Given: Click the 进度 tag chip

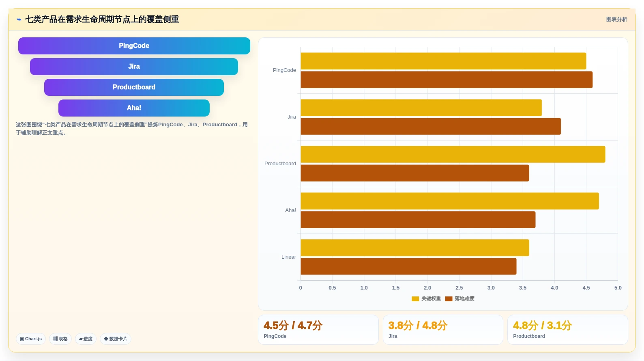Looking at the screenshot, I should [x=86, y=339].
